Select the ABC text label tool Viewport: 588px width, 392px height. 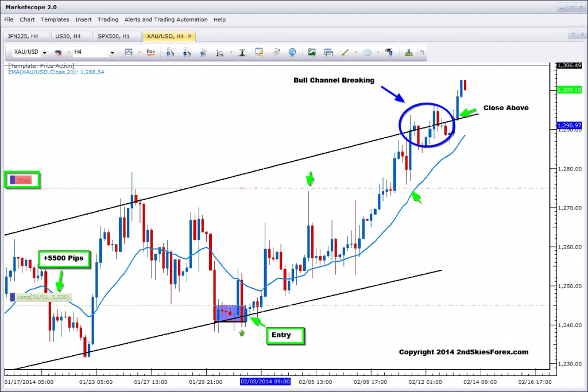coord(389,52)
